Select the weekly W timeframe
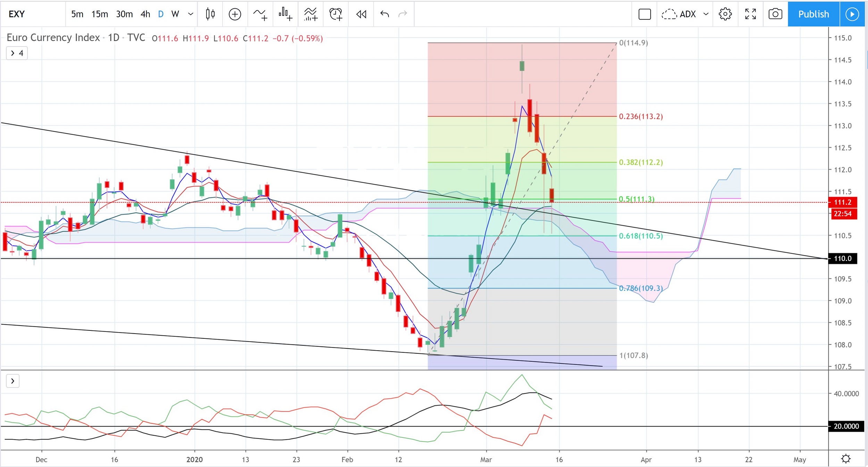The height and width of the screenshot is (467, 868). click(x=175, y=14)
